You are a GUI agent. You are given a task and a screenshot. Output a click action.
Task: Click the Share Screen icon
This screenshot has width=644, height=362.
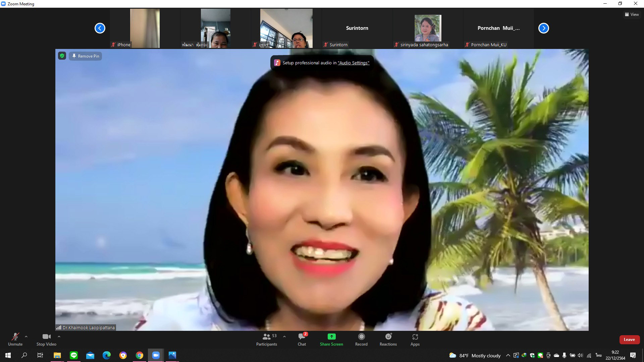(x=331, y=337)
